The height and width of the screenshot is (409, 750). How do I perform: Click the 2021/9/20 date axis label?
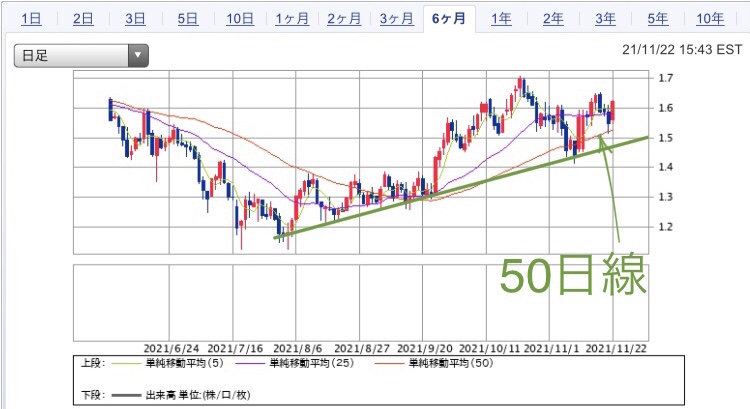coord(425,348)
